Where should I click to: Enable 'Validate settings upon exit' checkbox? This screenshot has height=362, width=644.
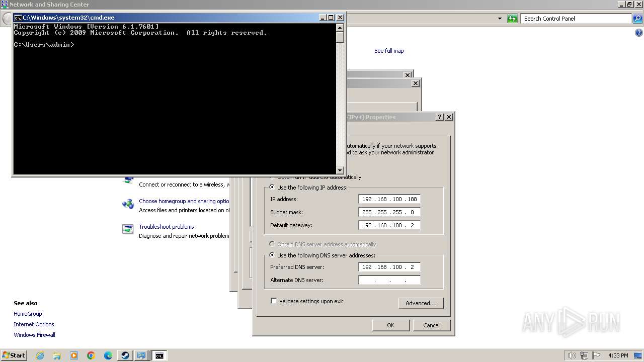[x=274, y=301]
